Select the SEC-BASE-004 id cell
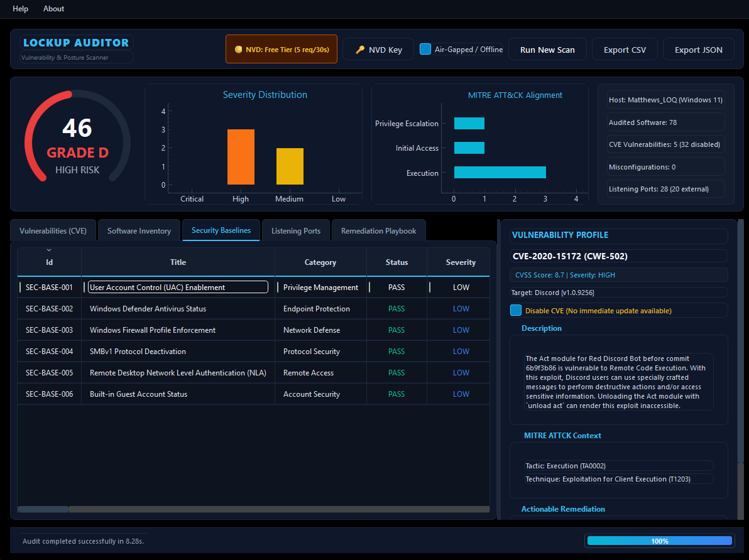This screenshot has width=749, height=560. pos(49,352)
